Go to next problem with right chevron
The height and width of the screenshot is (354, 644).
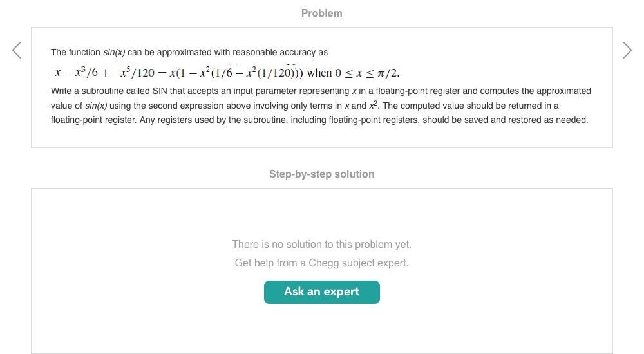pos(627,50)
